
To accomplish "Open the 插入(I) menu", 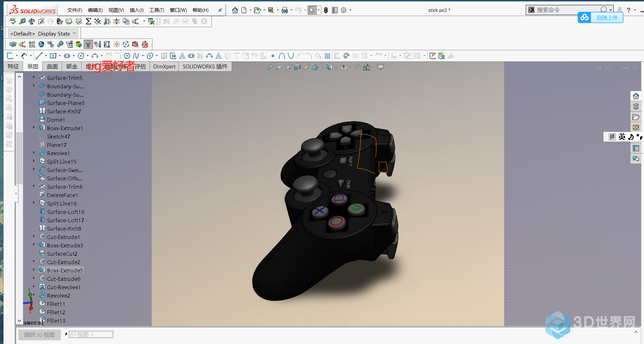I will 136,10.
